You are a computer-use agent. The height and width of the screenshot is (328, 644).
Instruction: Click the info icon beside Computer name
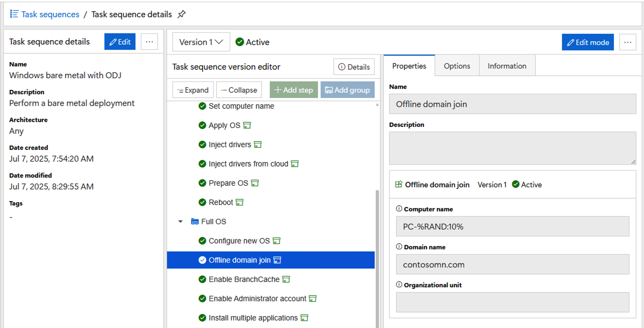(399, 209)
